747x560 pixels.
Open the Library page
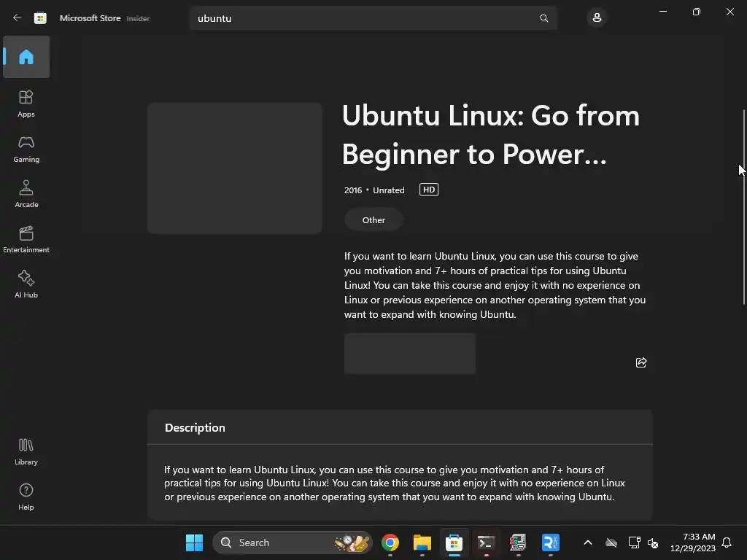point(26,452)
